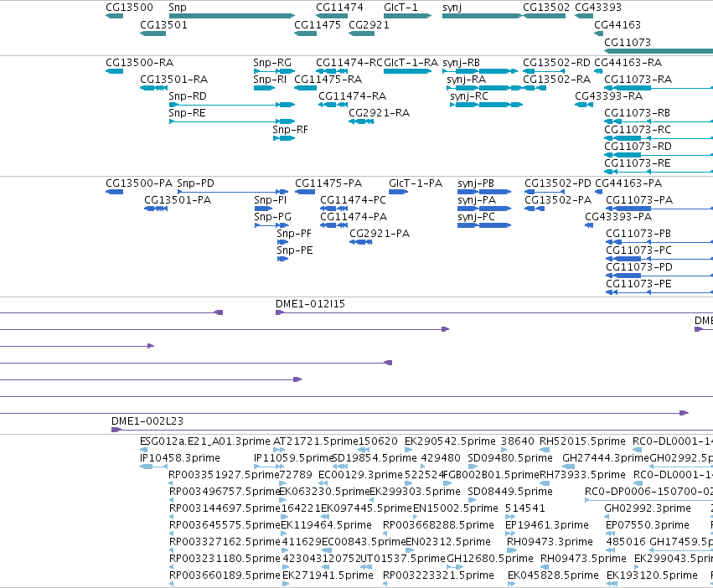
Task: Click the CG44163-PA protein label
Action: click(x=628, y=183)
